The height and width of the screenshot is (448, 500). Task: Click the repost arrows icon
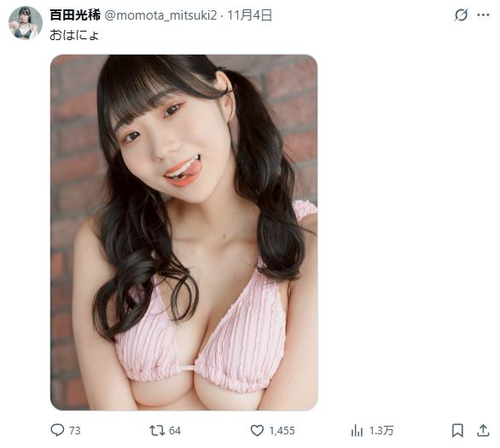157,430
